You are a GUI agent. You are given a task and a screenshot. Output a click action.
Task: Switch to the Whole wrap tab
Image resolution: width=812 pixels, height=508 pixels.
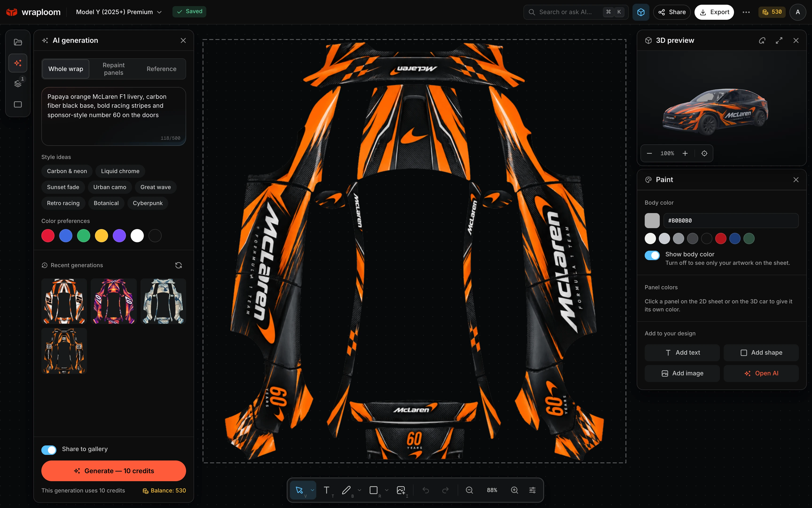[66, 69]
